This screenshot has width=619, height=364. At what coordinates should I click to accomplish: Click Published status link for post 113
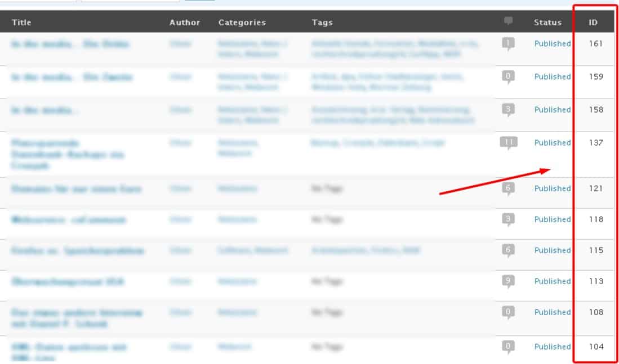click(x=553, y=281)
